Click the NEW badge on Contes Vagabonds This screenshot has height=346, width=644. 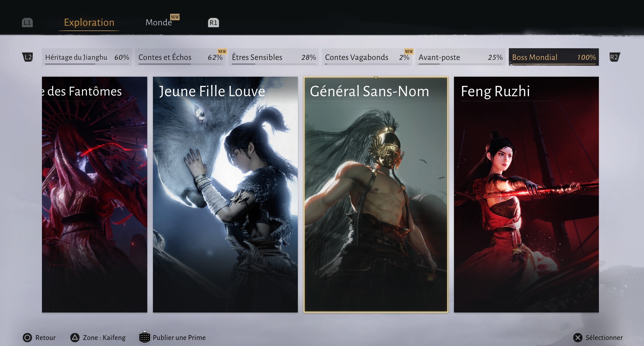[409, 51]
